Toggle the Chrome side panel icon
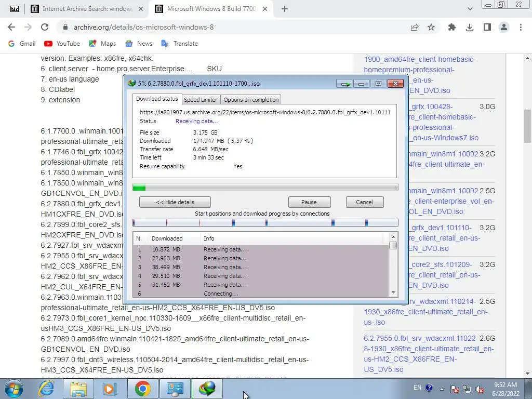Image resolution: width=532 pixels, height=399 pixels. click(x=487, y=27)
